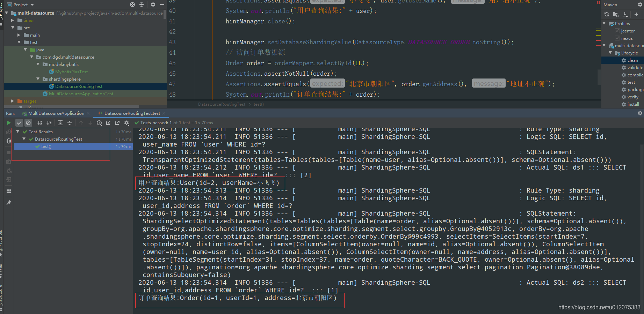Click the Stop process square icon
Image resolution: width=644 pixels, height=314 pixels.
pyautogui.click(x=9, y=152)
